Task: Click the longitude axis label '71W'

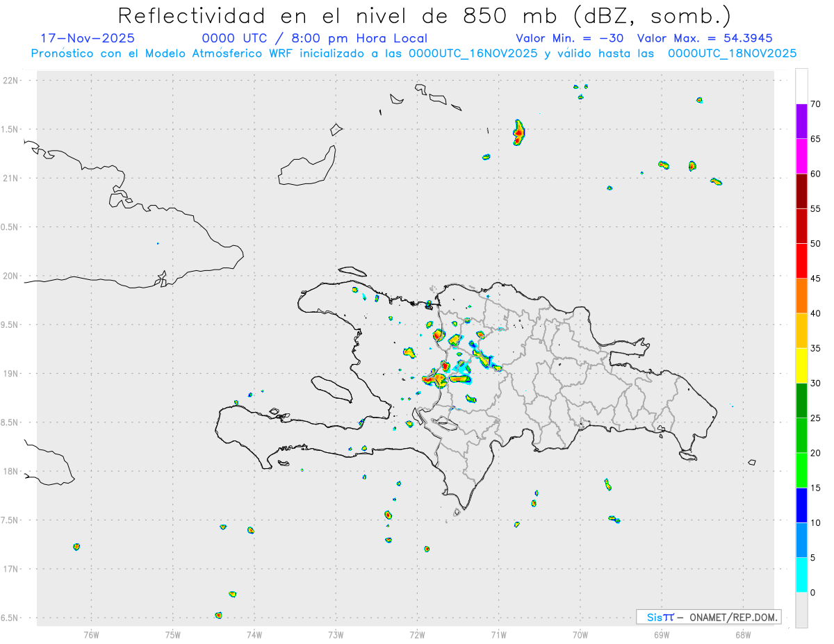Action: click(498, 634)
